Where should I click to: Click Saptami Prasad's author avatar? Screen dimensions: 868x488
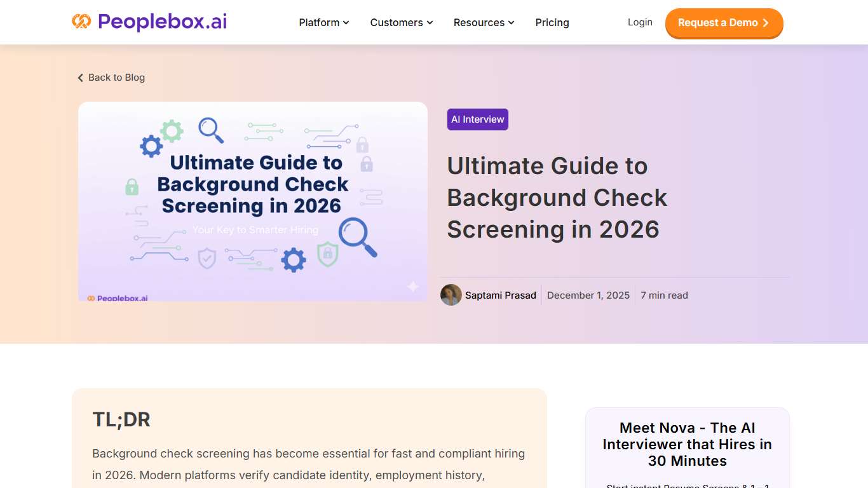pyautogui.click(x=451, y=295)
